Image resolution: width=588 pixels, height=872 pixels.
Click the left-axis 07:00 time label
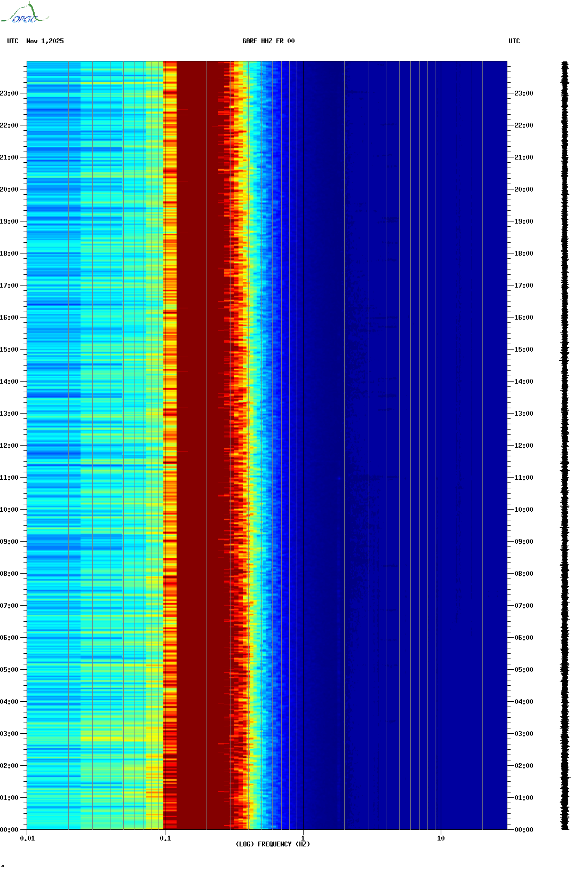9,606
